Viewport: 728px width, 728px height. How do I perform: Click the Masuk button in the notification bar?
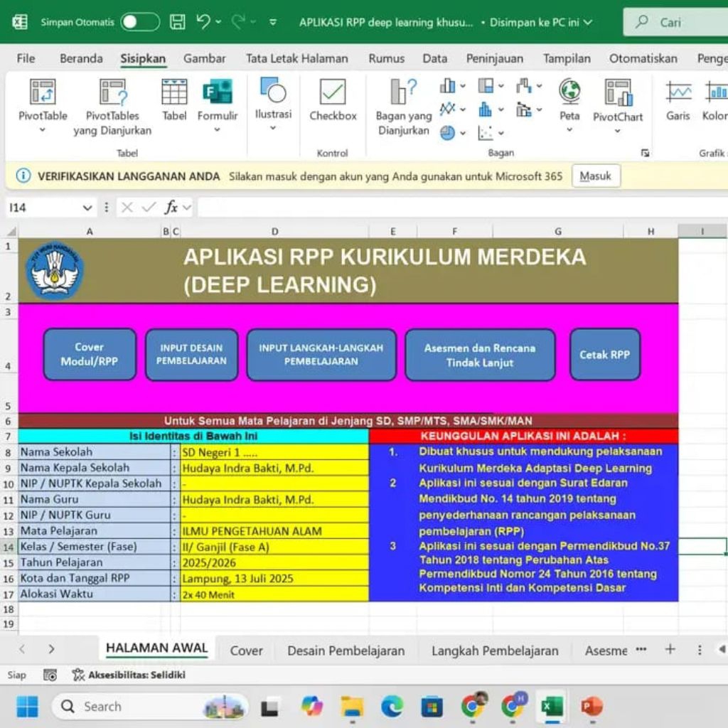tap(596, 176)
